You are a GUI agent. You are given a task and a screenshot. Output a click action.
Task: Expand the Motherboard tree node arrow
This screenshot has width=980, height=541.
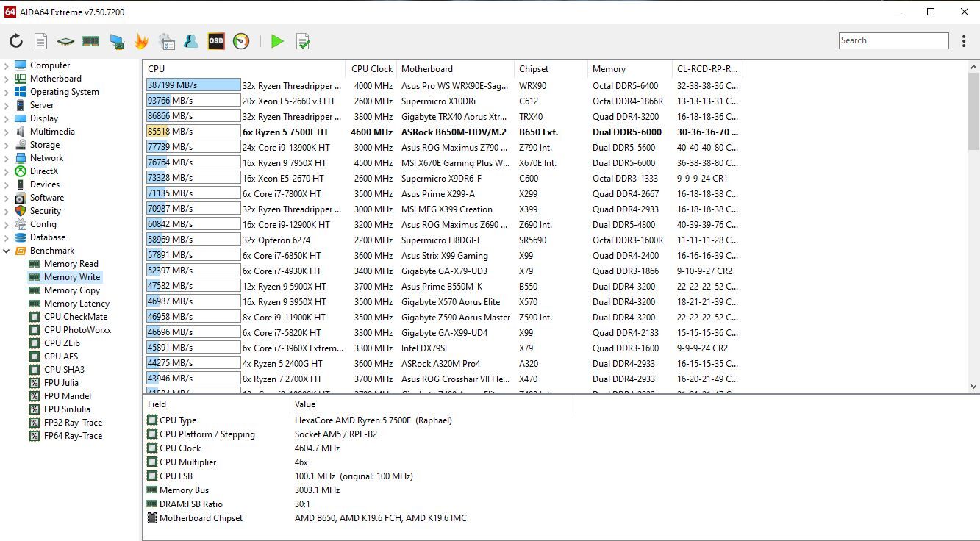pos(7,79)
